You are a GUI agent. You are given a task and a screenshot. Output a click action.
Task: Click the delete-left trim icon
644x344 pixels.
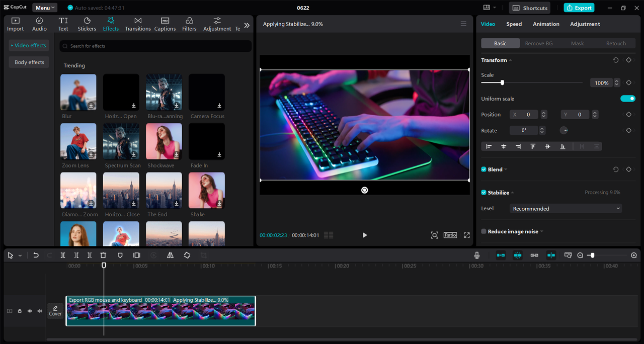(76, 255)
